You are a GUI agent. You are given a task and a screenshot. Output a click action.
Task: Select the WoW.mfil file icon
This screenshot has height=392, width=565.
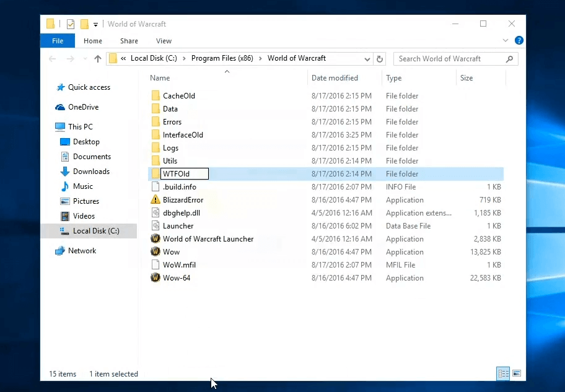[155, 264]
